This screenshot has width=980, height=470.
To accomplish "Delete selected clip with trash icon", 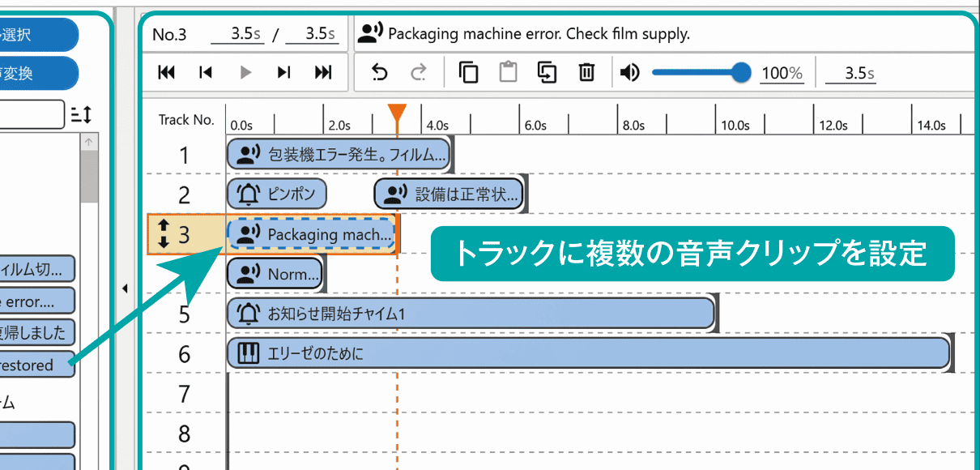I will (586, 73).
